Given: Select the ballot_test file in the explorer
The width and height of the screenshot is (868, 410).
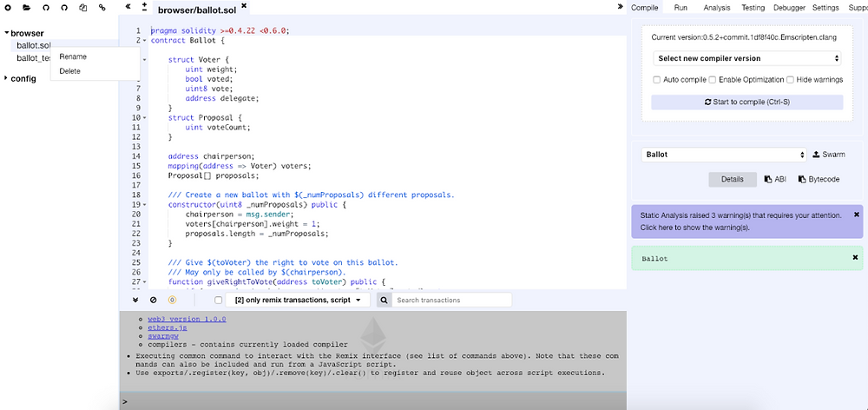Looking at the screenshot, I should pyautogui.click(x=34, y=57).
